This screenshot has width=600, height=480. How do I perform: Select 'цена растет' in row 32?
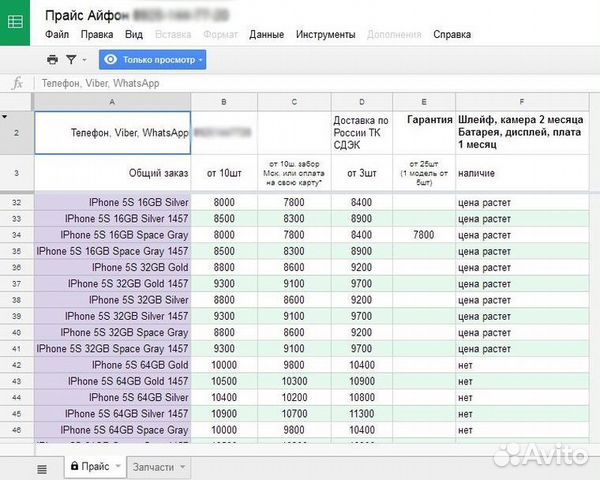pyautogui.click(x=522, y=202)
